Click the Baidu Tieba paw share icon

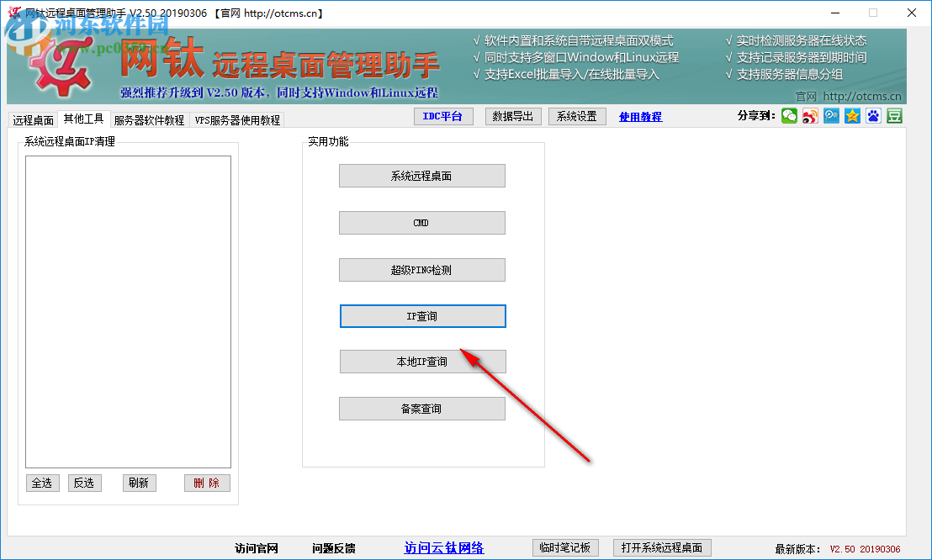click(x=871, y=115)
